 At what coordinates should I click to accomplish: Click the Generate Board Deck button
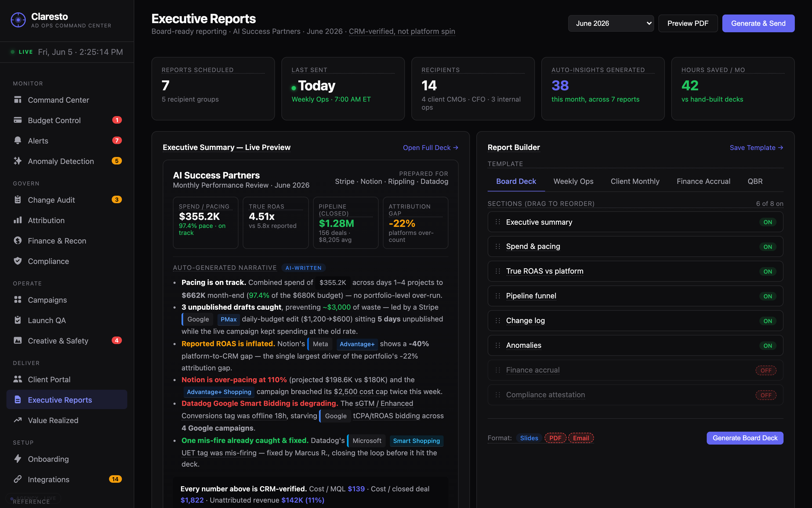745,438
